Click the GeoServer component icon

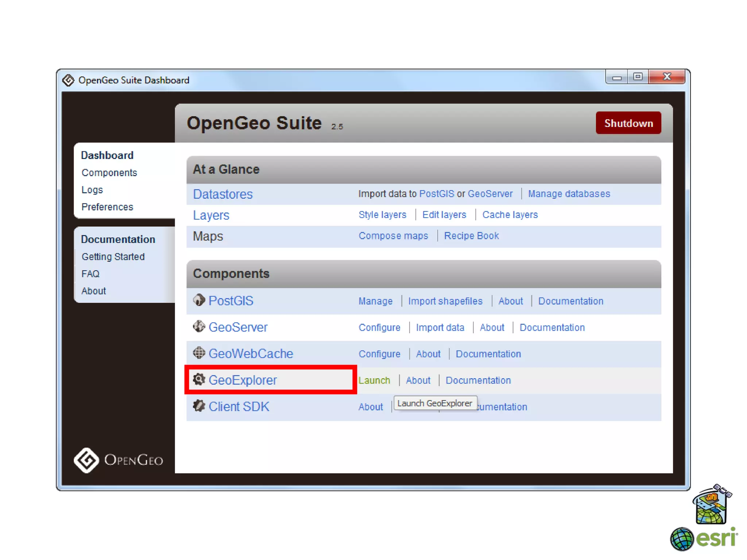coord(199,327)
